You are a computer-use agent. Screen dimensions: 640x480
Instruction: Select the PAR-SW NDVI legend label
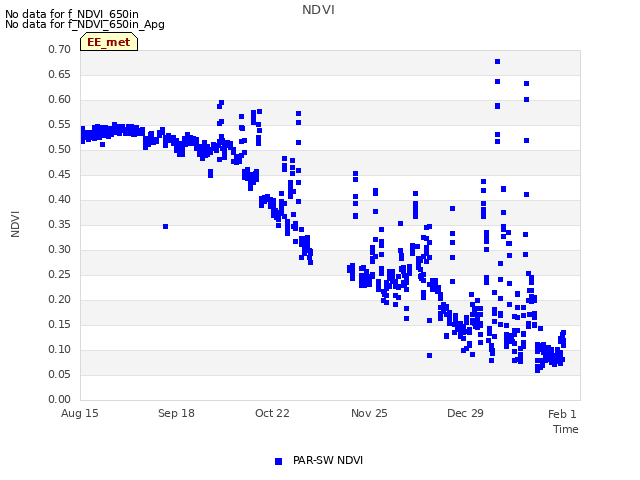[x=328, y=460]
